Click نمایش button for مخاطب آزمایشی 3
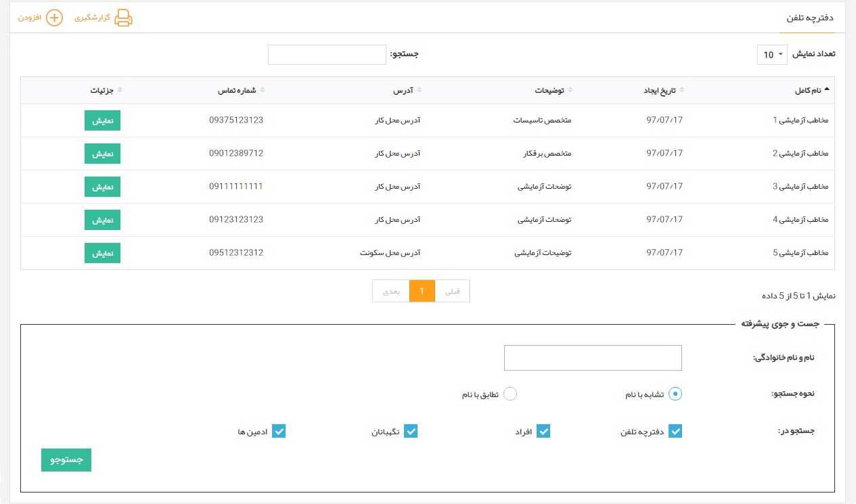The width and height of the screenshot is (856, 504). (102, 187)
